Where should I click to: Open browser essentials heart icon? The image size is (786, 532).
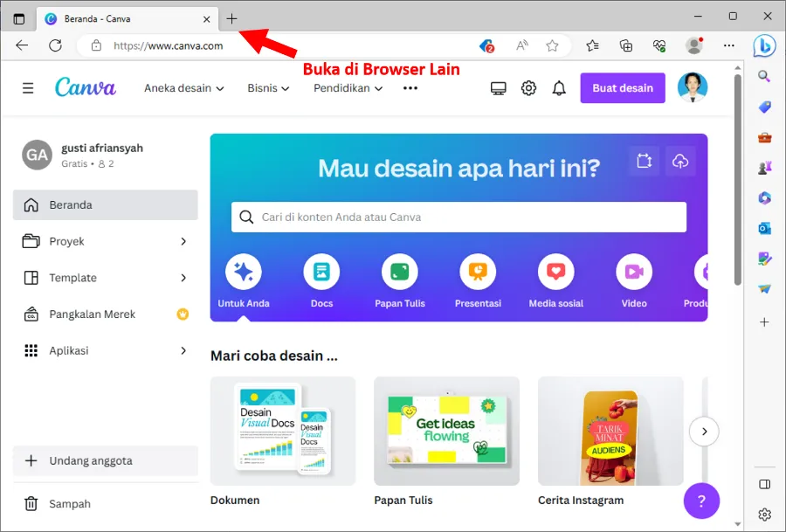659,45
